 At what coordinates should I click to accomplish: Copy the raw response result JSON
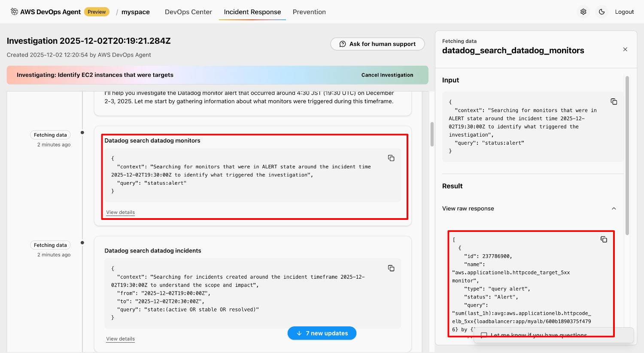click(604, 239)
